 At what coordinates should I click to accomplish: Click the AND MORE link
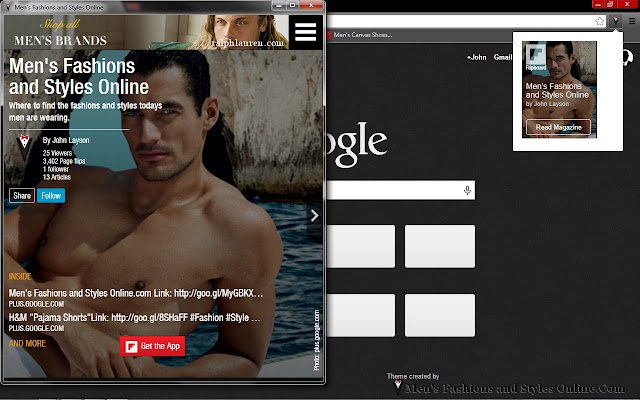[27, 344]
